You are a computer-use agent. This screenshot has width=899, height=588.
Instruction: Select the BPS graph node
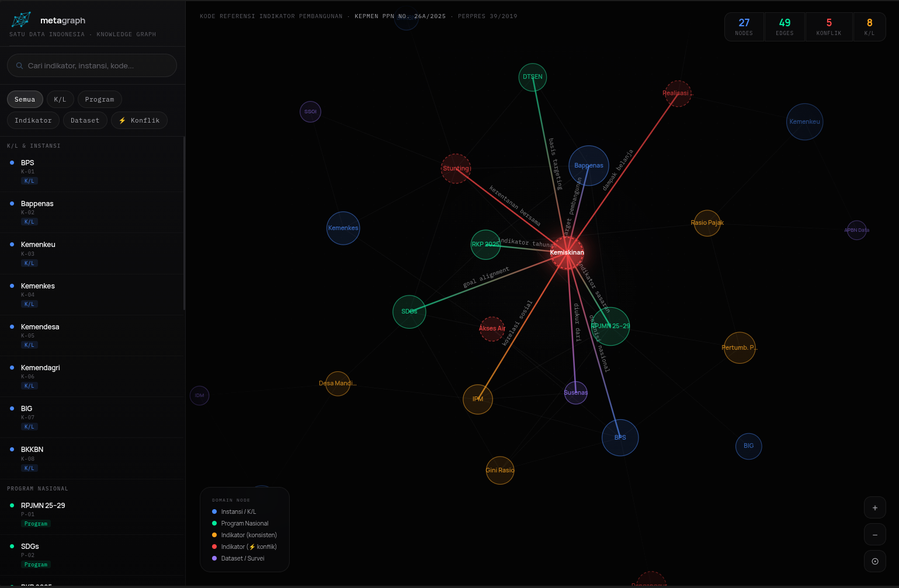pyautogui.click(x=620, y=437)
